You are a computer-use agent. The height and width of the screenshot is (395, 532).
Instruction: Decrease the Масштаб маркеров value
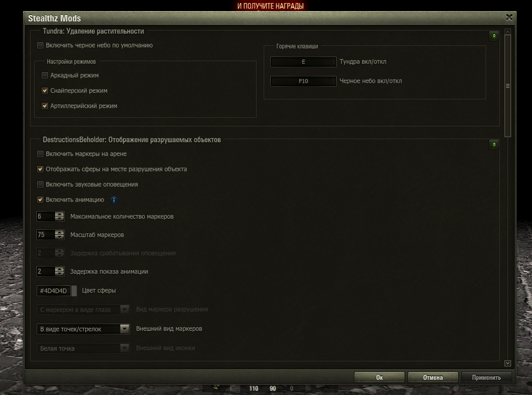coord(60,238)
